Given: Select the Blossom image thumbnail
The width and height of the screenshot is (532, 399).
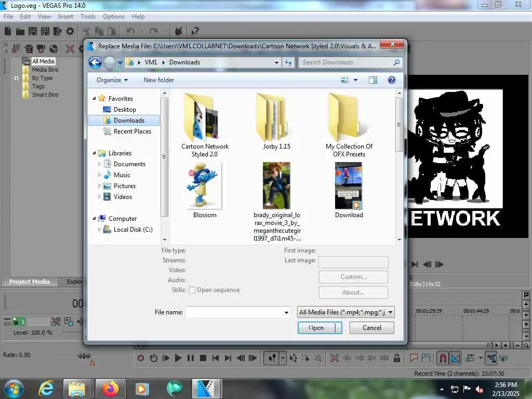Looking at the screenshot, I should 205,185.
